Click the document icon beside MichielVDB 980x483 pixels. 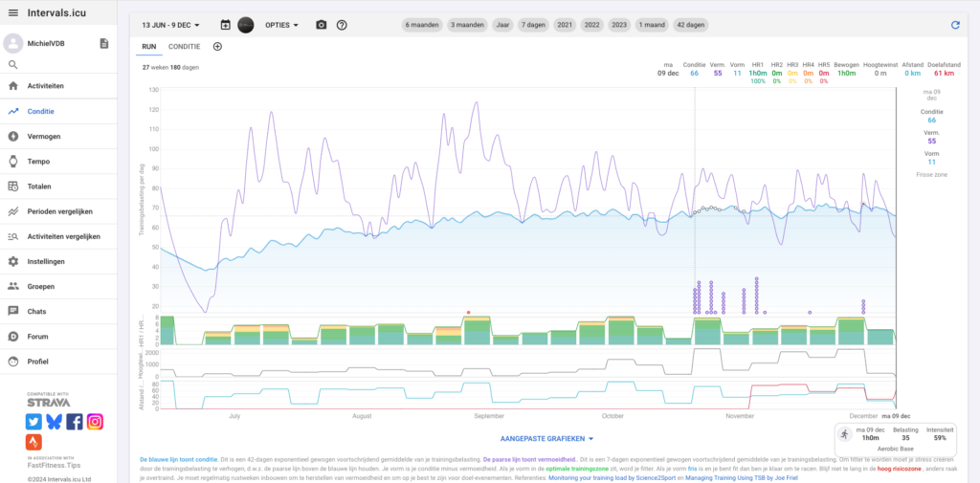103,43
